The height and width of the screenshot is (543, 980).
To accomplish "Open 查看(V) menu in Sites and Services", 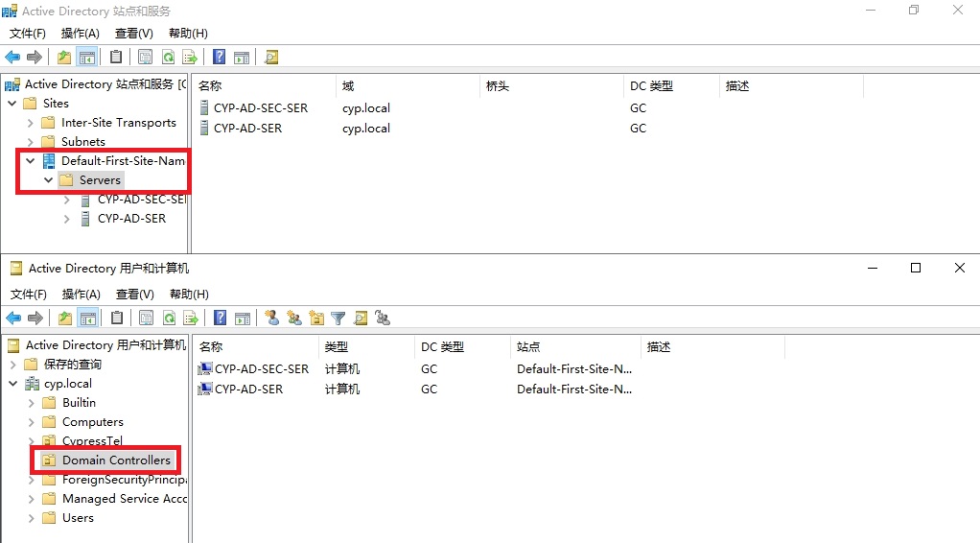I will (134, 34).
